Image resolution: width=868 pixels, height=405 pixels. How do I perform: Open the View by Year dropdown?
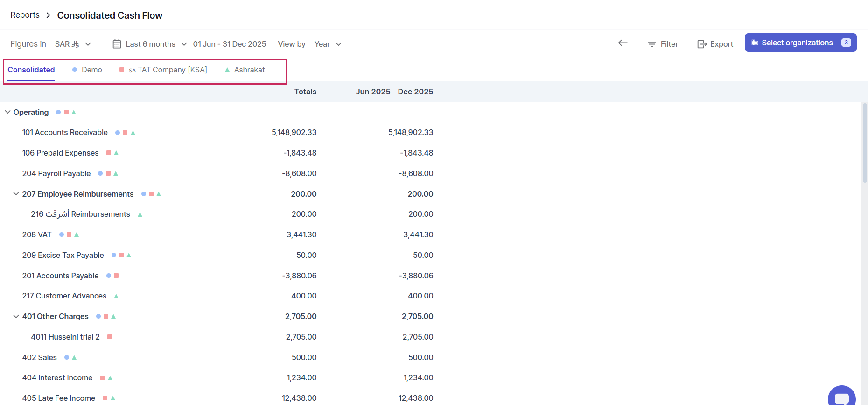click(x=328, y=44)
